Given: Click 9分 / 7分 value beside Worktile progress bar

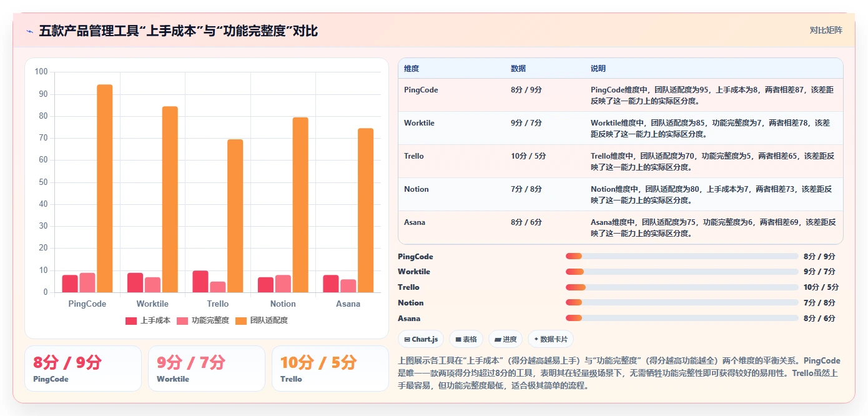Looking at the screenshot, I should 819,272.
